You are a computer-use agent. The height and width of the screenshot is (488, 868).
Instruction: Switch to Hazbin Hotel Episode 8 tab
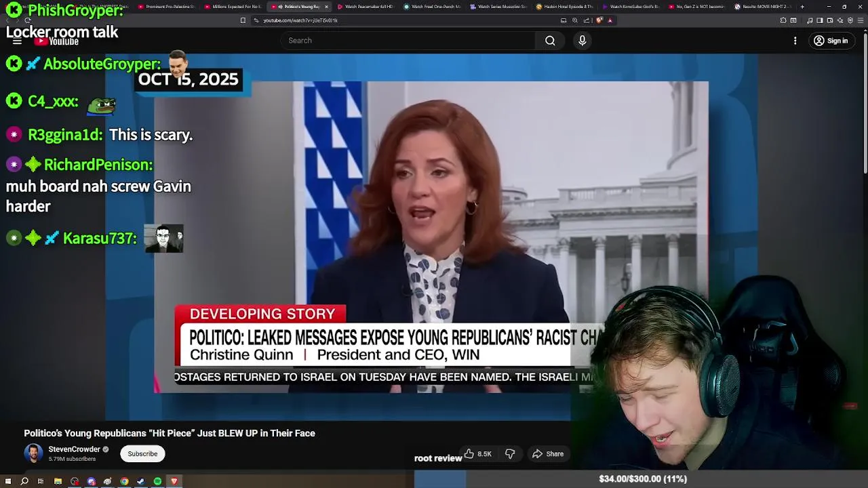[x=564, y=7]
